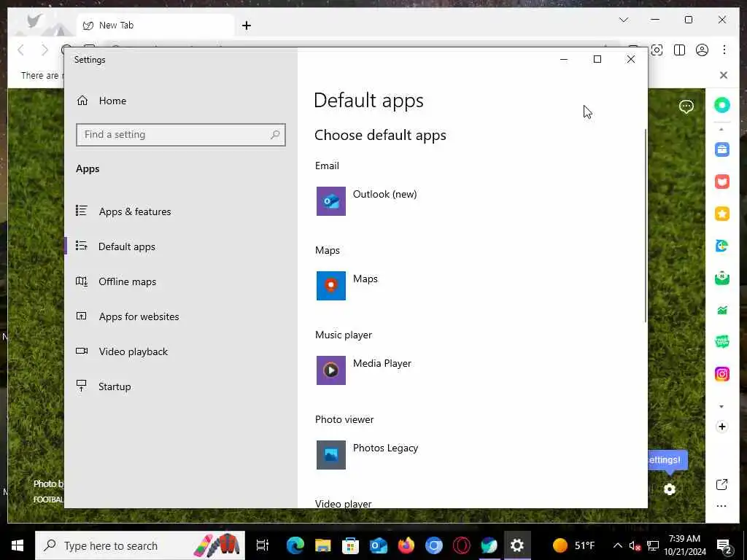Open yellow star sidebar app
747x560 pixels.
[x=721, y=214]
